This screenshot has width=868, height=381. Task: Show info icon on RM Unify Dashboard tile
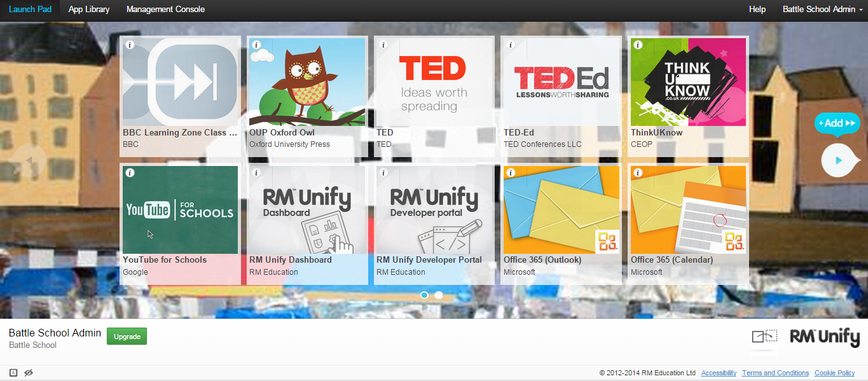257,172
